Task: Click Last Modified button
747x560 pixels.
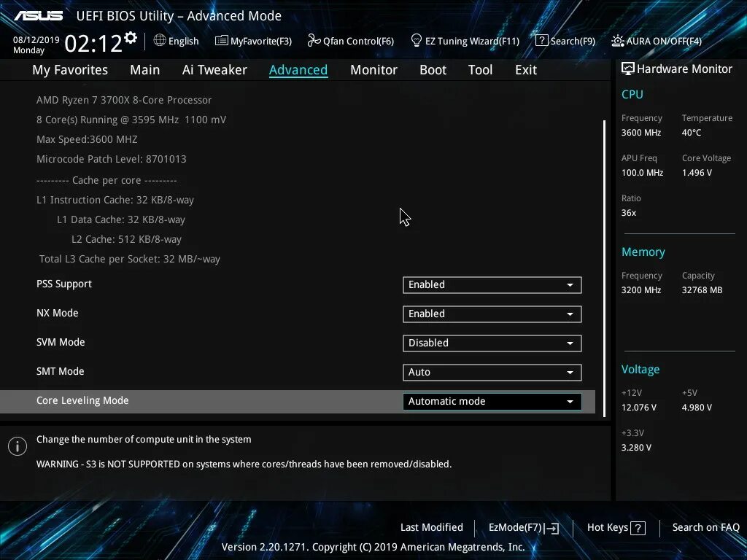Action: pyautogui.click(x=432, y=528)
